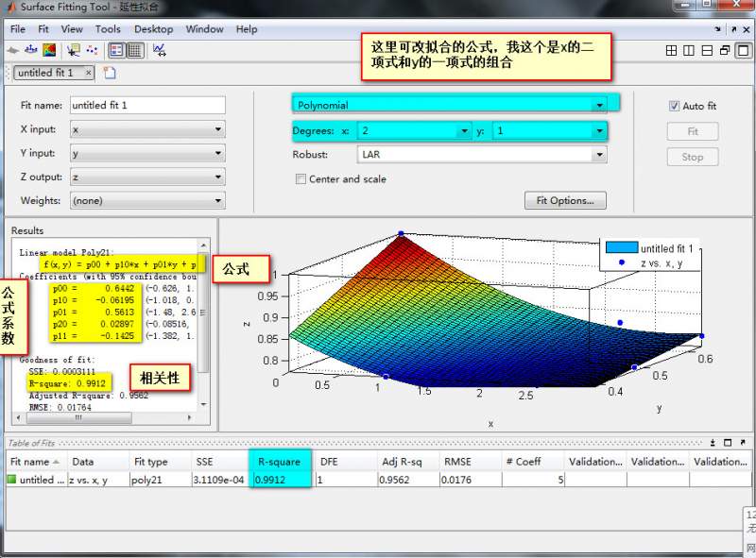The image size is (756, 558).
Task: Open the axes limits adjustment tool icon
Action: click(x=159, y=50)
